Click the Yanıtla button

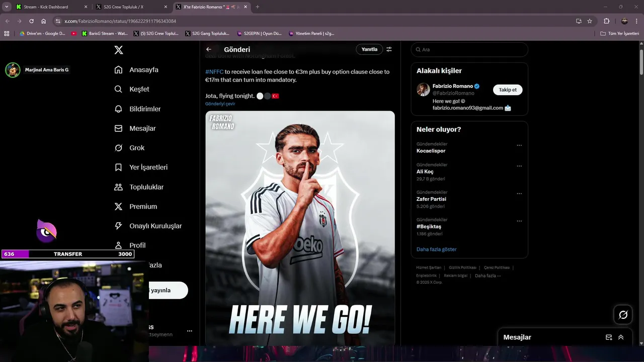coord(369,49)
